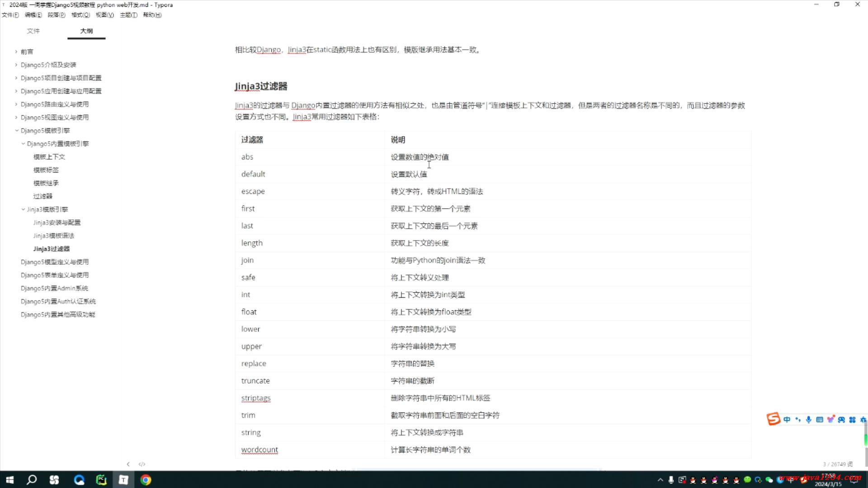This screenshot has height=488, width=868.
Task: Open the 视图 menu
Action: coord(104,15)
